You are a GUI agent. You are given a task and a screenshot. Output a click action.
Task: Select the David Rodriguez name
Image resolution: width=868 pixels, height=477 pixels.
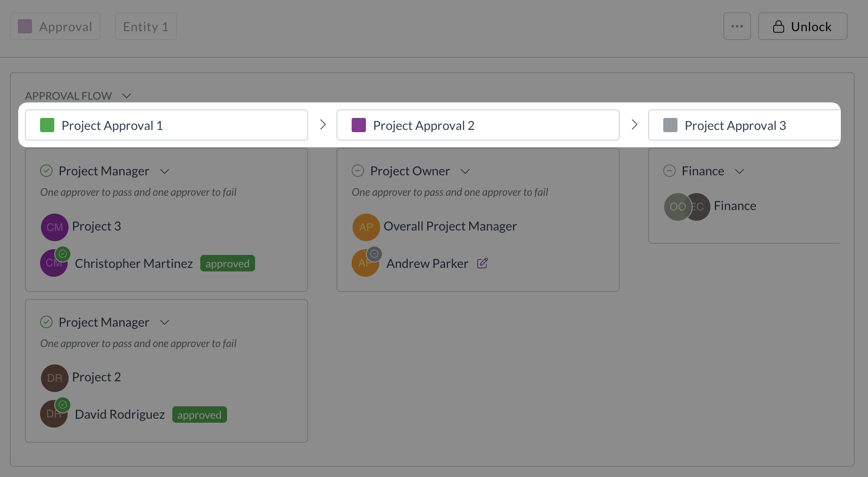click(x=120, y=415)
